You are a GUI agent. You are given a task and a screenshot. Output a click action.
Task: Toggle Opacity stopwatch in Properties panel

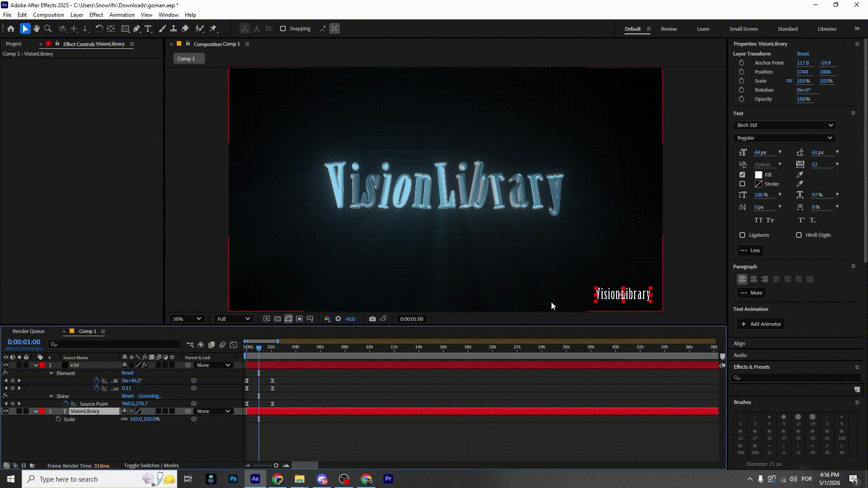click(741, 99)
